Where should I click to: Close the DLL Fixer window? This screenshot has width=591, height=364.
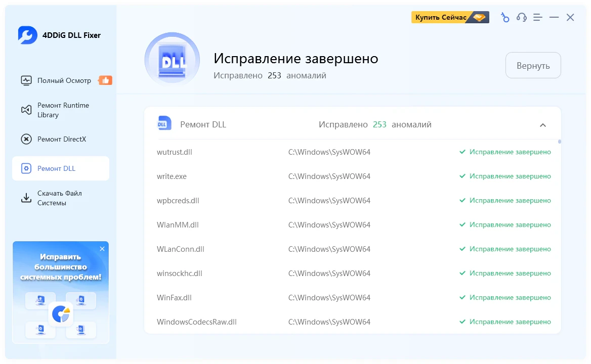pyautogui.click(x=570, y=17)
